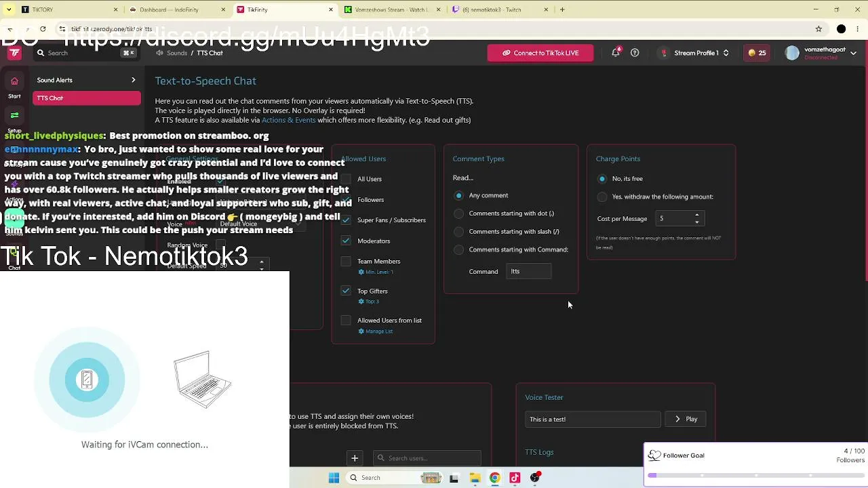This screenshot has width=868, height=488.
Task: Click the phone icon in iVCam window
Action: [87, 380]
